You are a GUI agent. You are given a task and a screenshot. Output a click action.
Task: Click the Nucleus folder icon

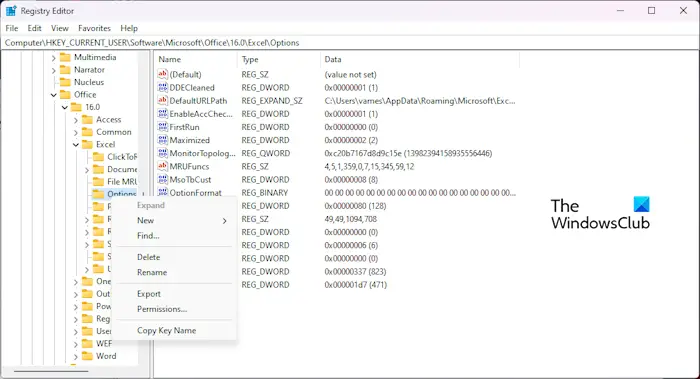click(66, 82)
